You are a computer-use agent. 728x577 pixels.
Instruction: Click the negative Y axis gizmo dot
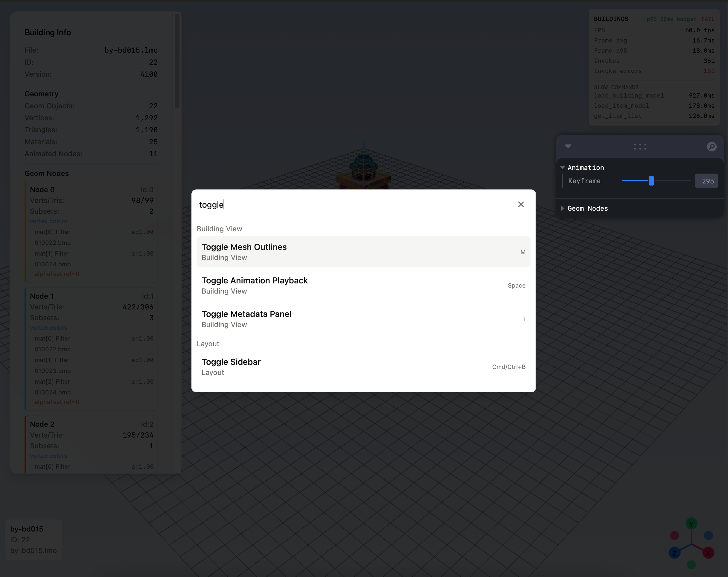pyautogui.click(x=691, y=564)
